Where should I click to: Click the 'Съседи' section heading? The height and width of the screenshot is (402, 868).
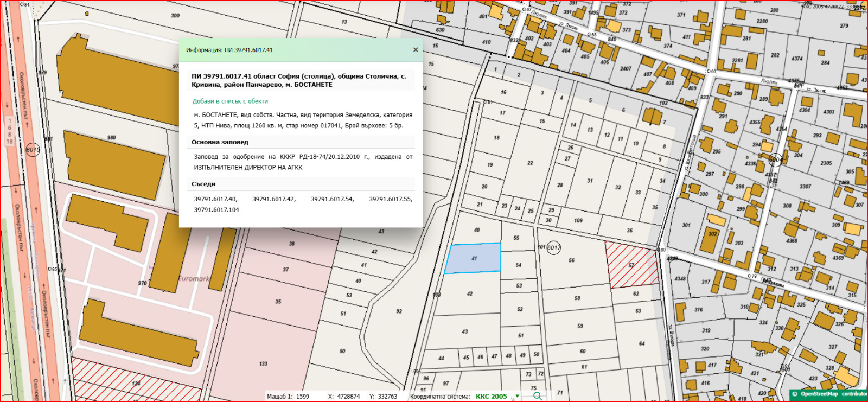(203, 184)
